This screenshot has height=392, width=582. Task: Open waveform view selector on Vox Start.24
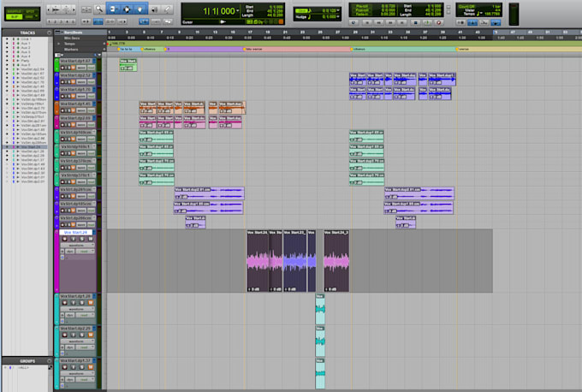pos(77,246)
